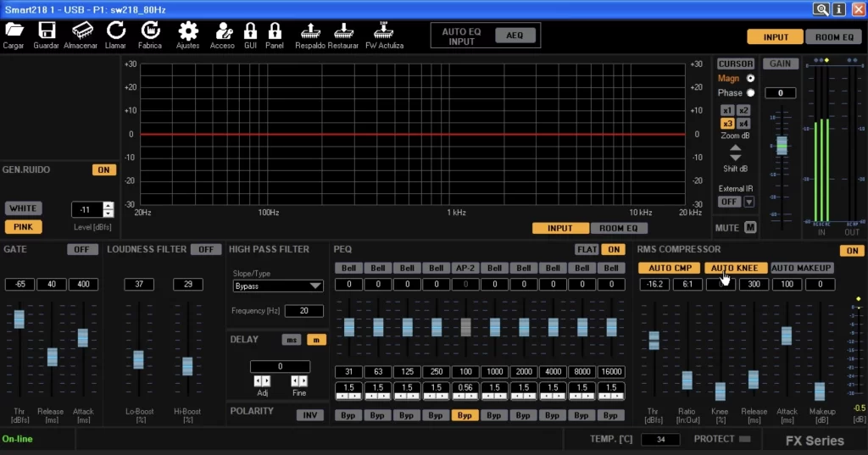The image size is (868, 455).
Task: Select the Phase cursor radio button
Action: click(x=750, y=93)
